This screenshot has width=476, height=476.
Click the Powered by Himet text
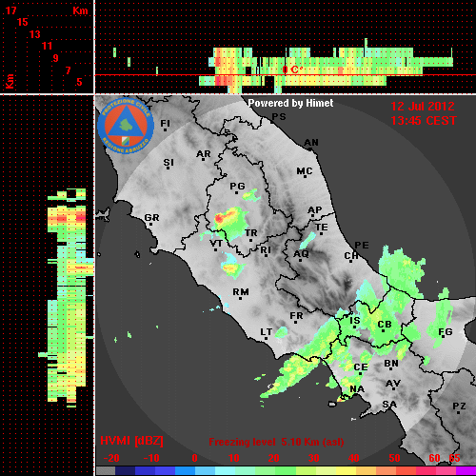pos(290,103)
